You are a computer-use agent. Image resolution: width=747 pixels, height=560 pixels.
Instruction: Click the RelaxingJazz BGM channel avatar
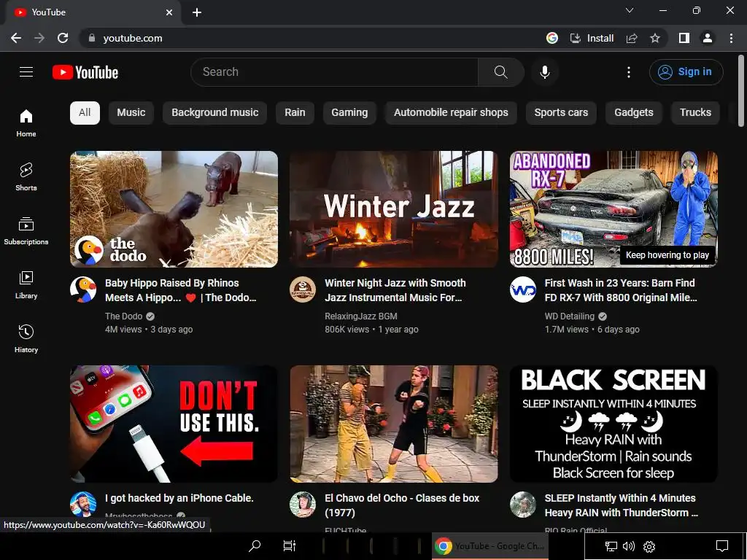pos(303,289)
